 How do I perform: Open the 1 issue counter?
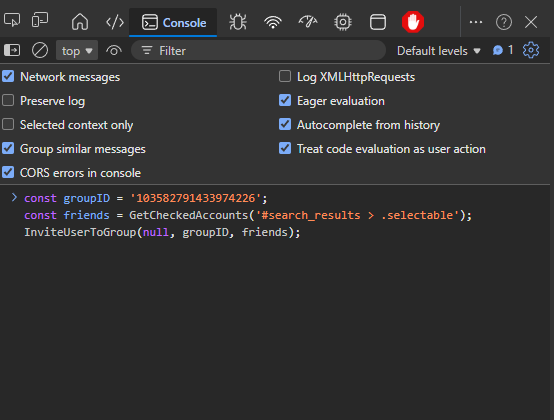click(x=503, y=50)
